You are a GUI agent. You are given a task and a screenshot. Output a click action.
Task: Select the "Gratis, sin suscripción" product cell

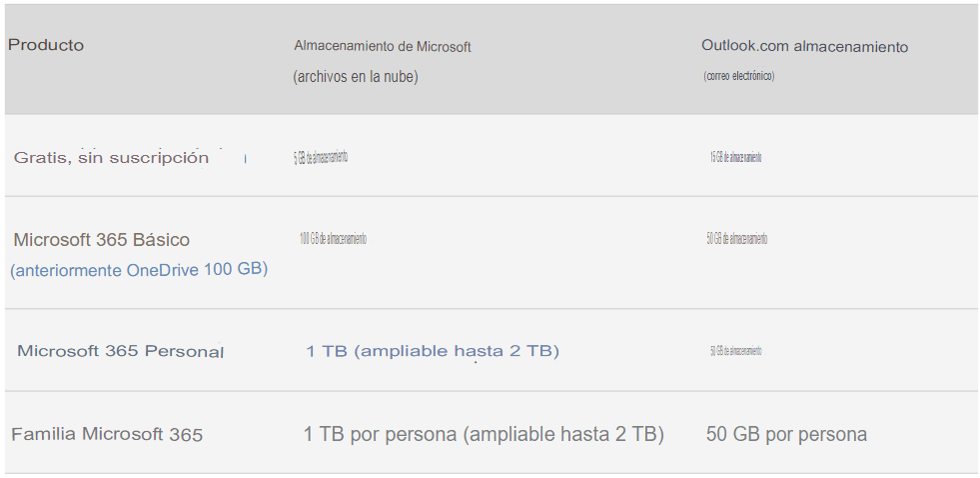pos(111,158)
